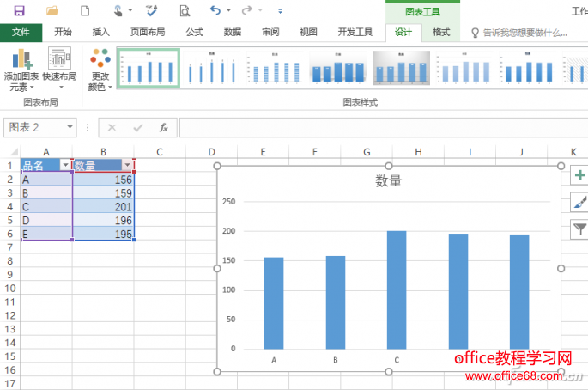Click the chart title 数量
This screenshot has height=390, width=588.
click(389, 181)
